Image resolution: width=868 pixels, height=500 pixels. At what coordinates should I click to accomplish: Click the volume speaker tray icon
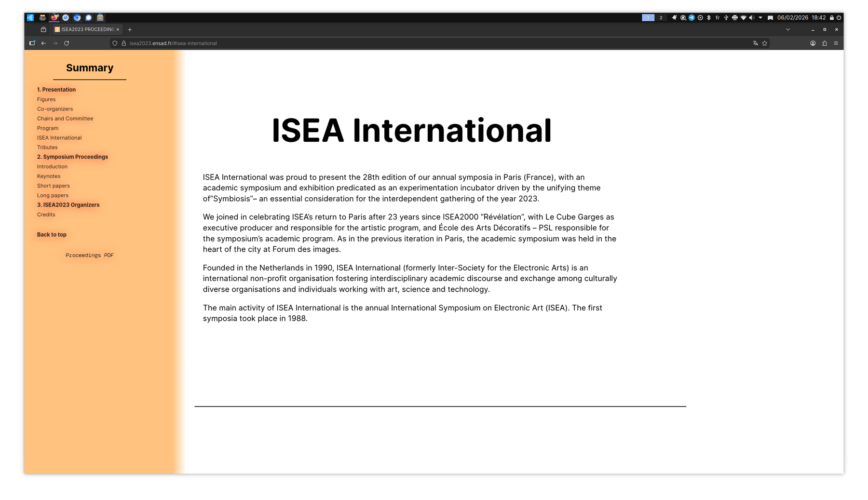coord(751,18)
